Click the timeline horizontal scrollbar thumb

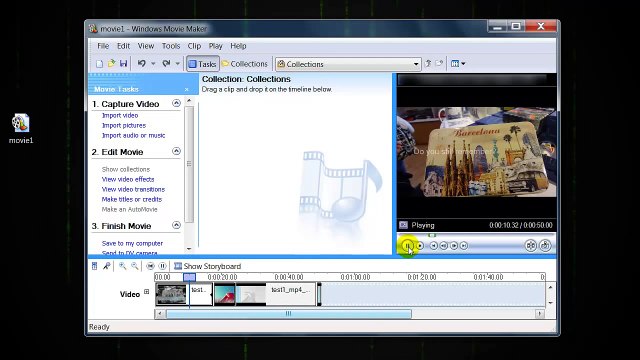pos(289,313)
